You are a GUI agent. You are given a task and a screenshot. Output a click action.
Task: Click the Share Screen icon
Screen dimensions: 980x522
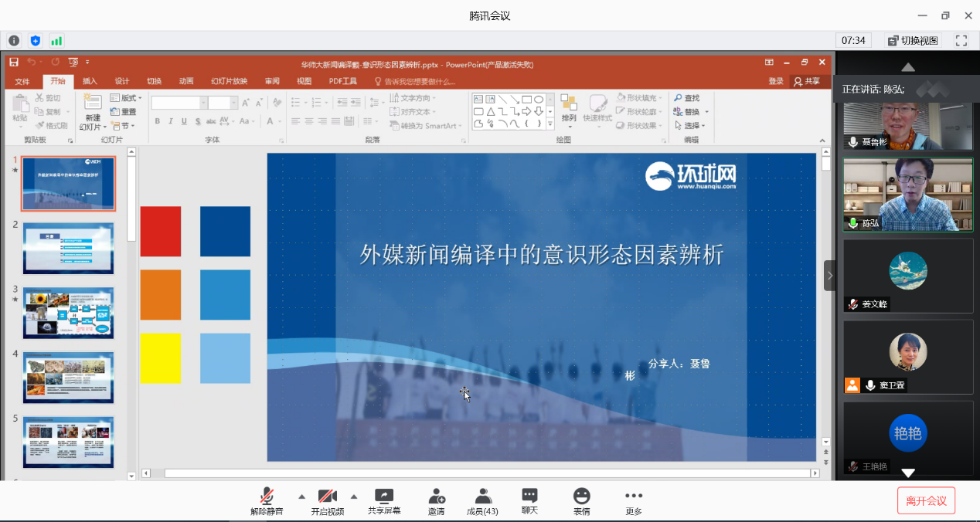click(x=384, y=497)
